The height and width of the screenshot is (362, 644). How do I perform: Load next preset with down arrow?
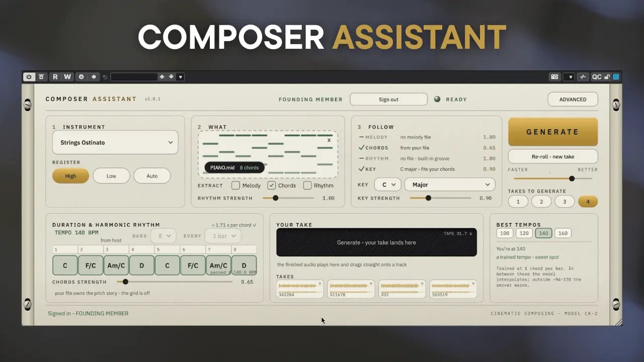click(172, 77)
